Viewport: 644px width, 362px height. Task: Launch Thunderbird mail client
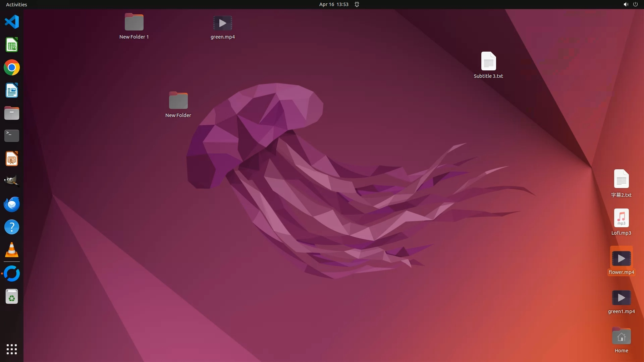tap(12, 204)
